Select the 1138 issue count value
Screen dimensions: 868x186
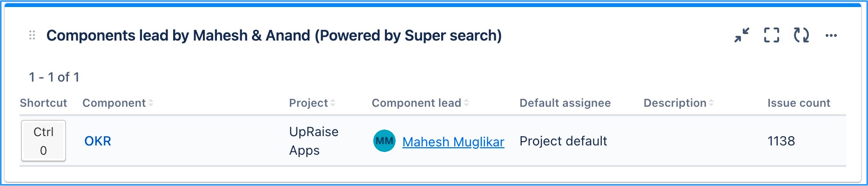tap(781, 141)
